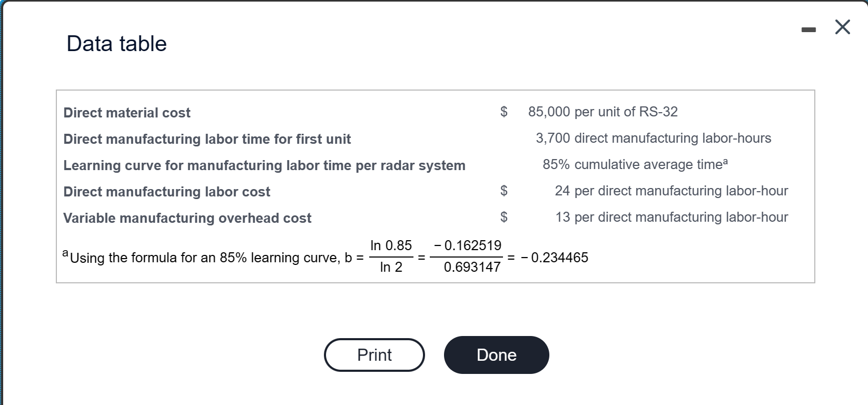868x405 pixels.
Task: Click Variable manufacturing overhead cost label
Action: click(x=187, y=218)
